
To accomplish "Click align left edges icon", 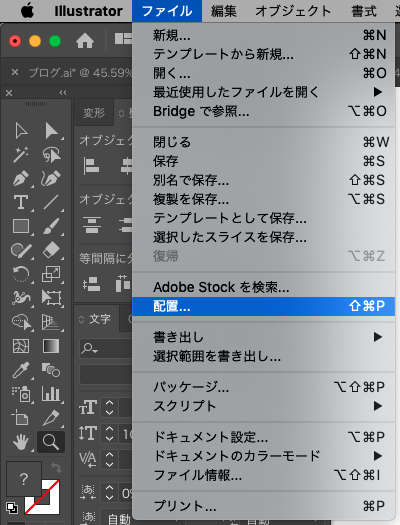I will click(x=91, y=166).
